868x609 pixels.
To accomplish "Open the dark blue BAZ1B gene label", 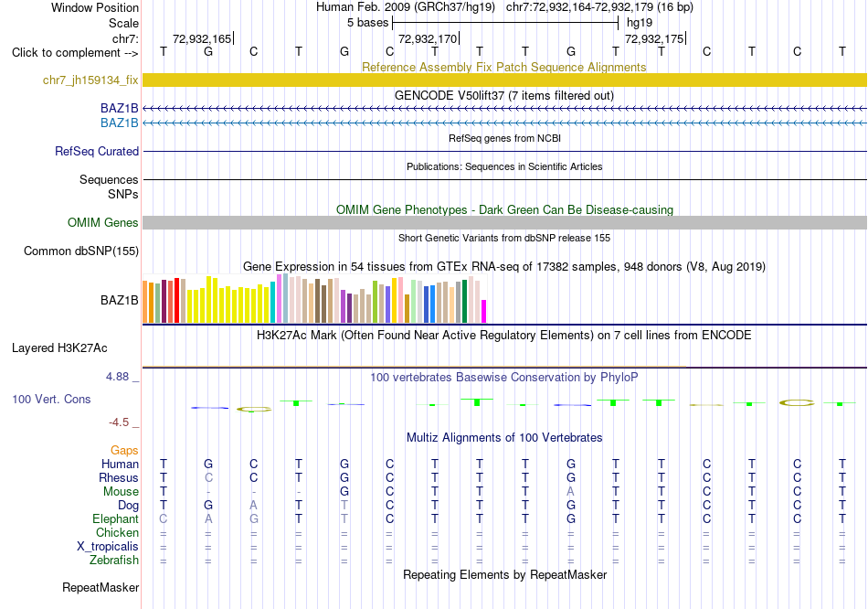I will [x=119, y=108].
